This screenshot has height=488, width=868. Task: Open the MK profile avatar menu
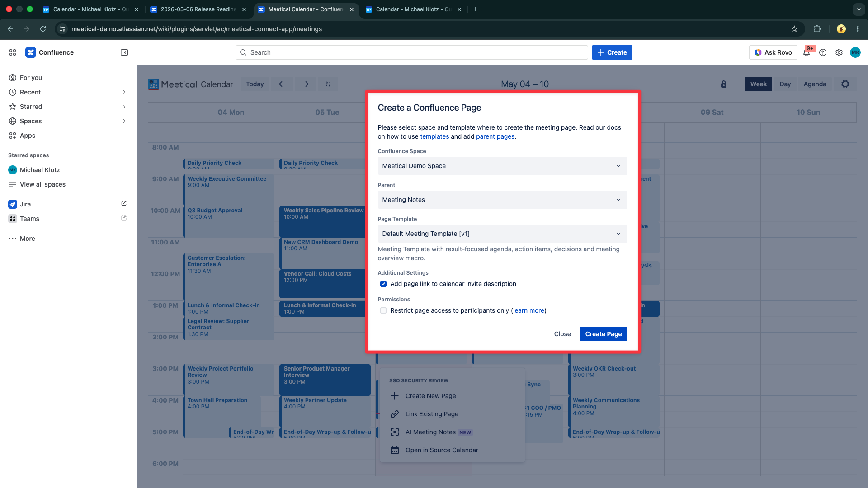855,52
